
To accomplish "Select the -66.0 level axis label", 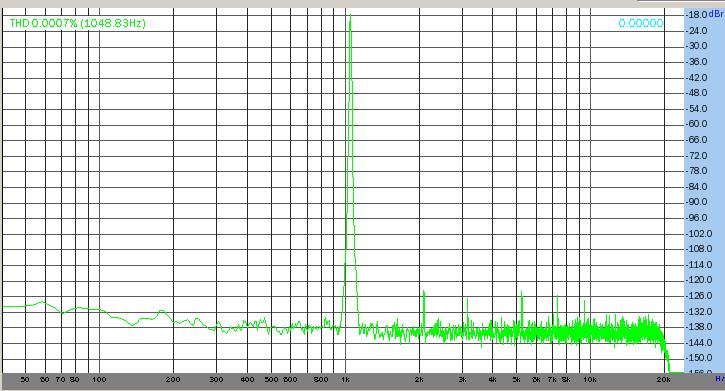I will click(x=696, y=140).
